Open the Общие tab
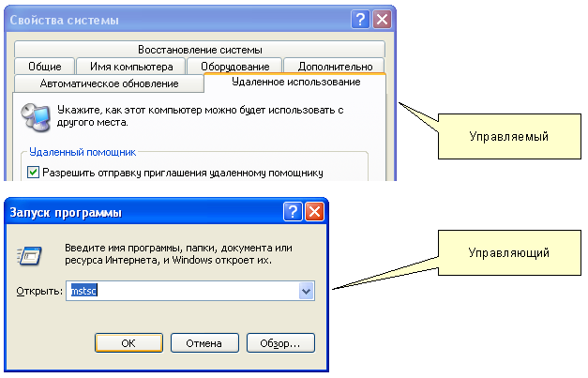588x378 pixels. point(45,67)
